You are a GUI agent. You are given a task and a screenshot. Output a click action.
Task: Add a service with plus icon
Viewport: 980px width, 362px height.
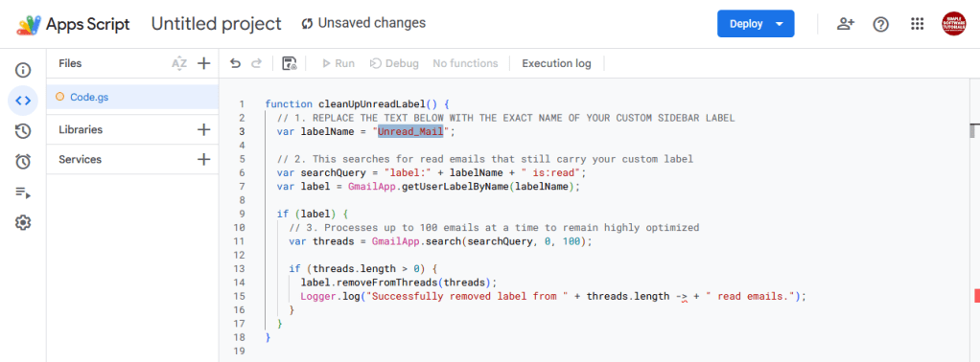203,159
